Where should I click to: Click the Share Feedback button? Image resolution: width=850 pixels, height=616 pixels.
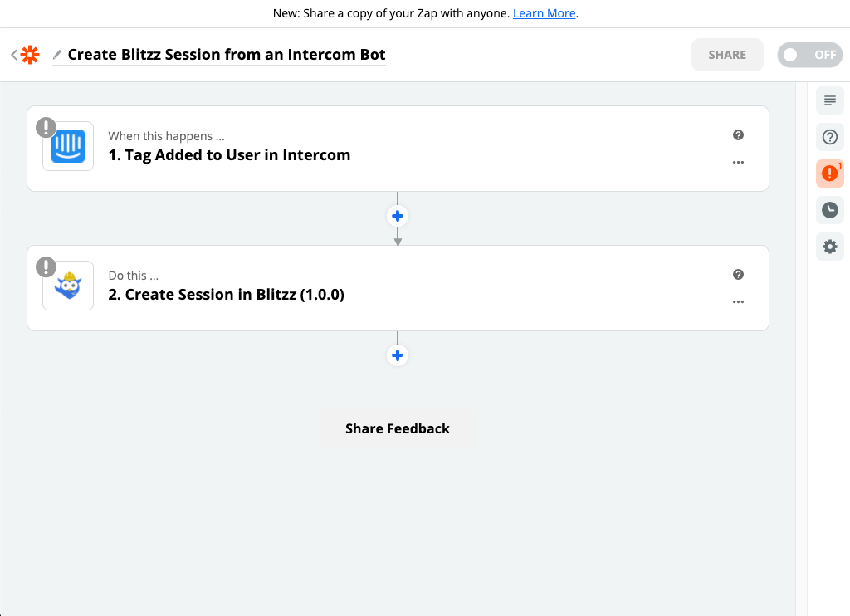tap(398, 428)
